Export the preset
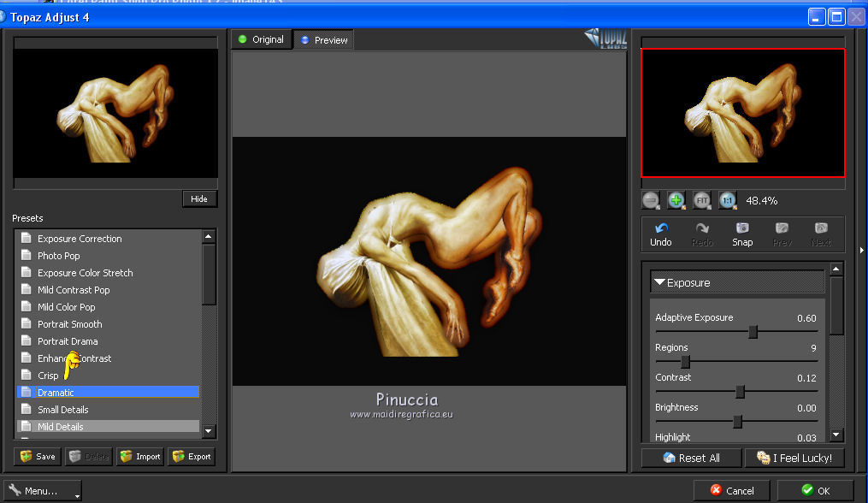 [x=192, y=457]
